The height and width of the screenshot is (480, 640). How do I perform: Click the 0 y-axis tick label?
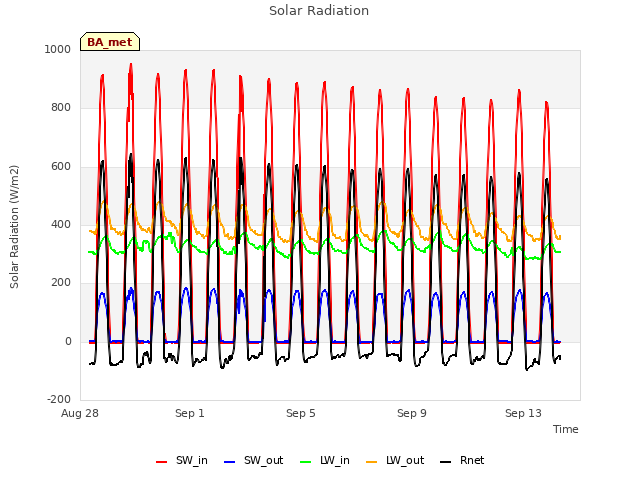coord(68,342)
